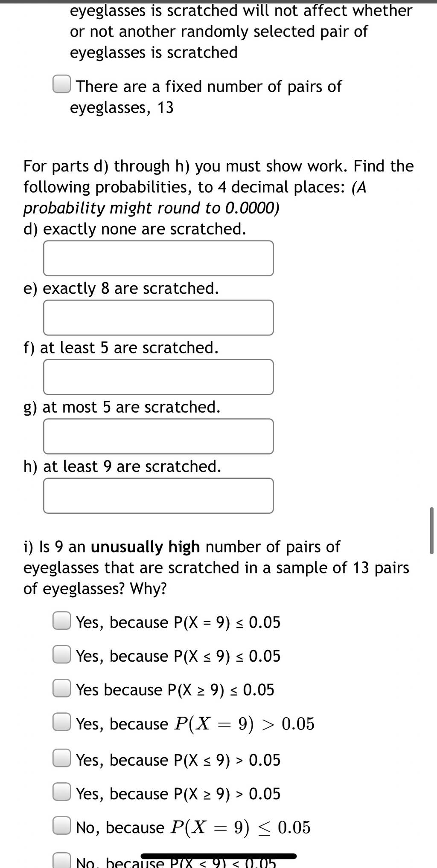437x868 pixels.
Task: Check 'No, because P(X = 9) ≤ 0.05'
Action: (62, 825)
